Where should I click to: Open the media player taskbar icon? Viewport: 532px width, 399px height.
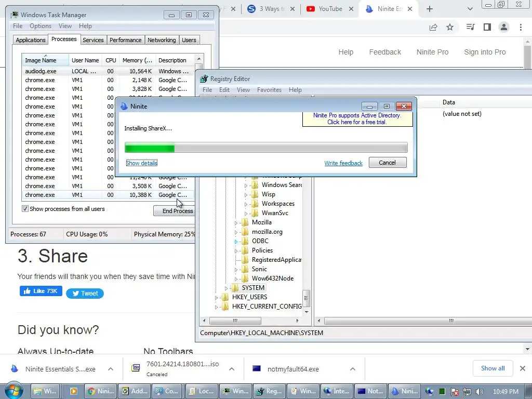click(73, 391)
